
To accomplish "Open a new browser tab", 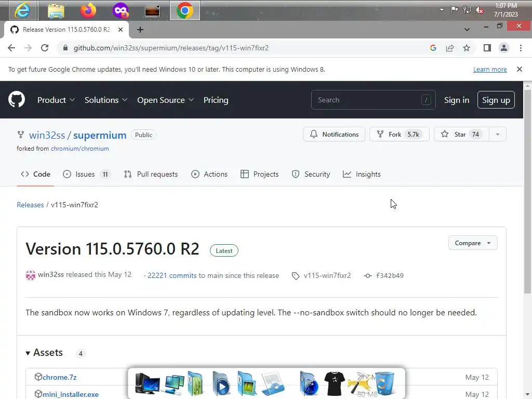I will click(x=140, y=30).
